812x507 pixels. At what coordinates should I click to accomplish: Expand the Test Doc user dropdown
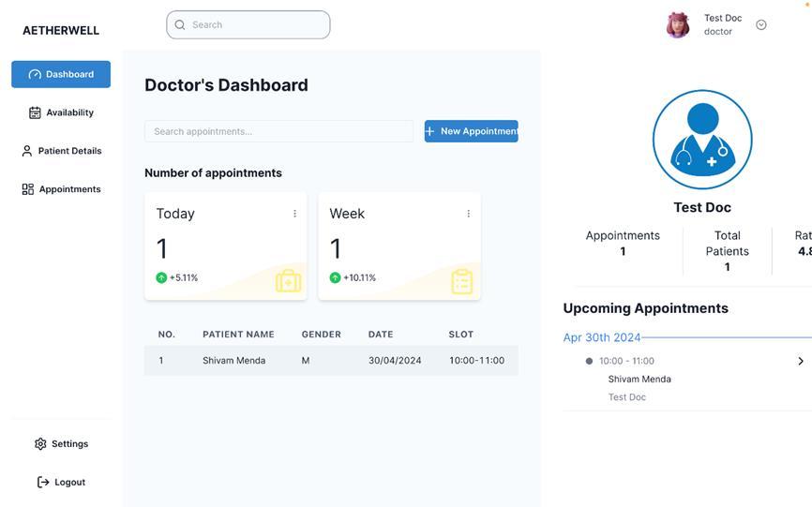pos(761,25)
